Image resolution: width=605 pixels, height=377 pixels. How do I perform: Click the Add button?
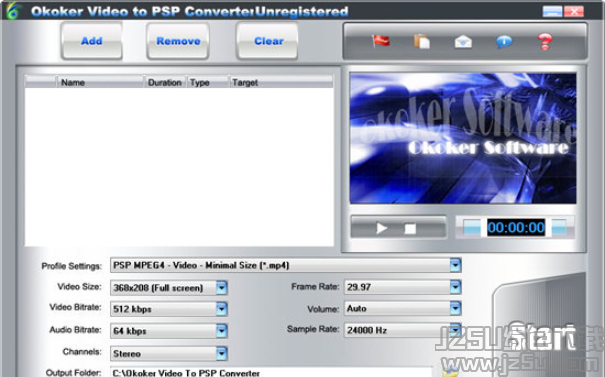click(92, 41)
